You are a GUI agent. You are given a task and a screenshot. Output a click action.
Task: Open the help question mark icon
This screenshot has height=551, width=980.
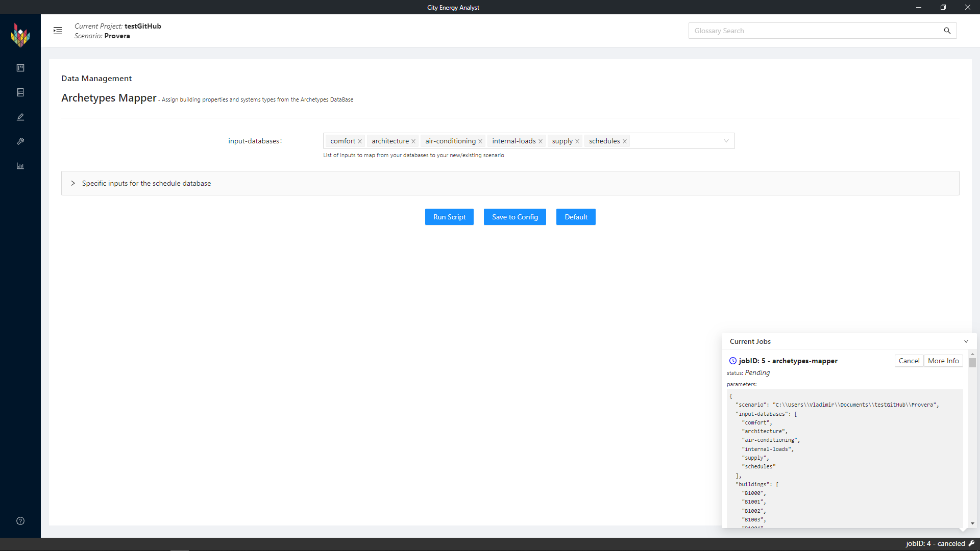coord(20,521)
